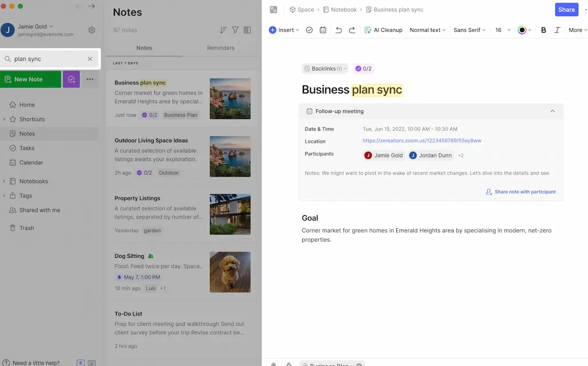
Task: Click Need a little help?
Action: click(x=36, y=363)
